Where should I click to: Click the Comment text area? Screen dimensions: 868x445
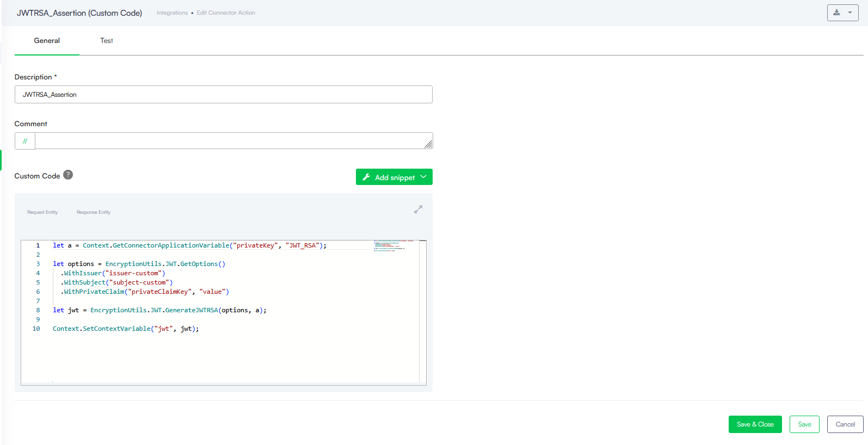coord(234,141)
